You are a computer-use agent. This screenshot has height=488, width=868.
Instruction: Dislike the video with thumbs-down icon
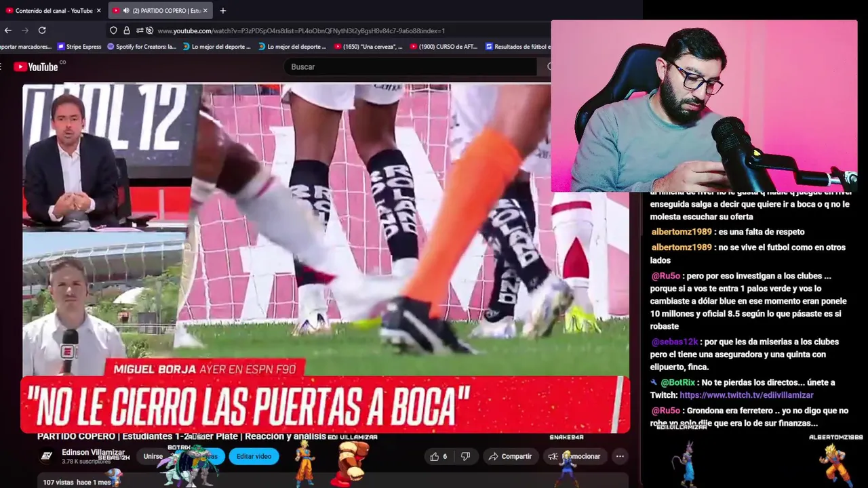pos(465,456)
